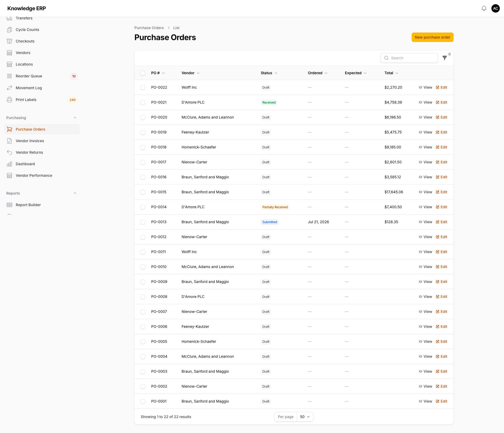This screenshot has height=433, width=504.
Task: Click the search magnifier icon
Action: pos(386,58)
